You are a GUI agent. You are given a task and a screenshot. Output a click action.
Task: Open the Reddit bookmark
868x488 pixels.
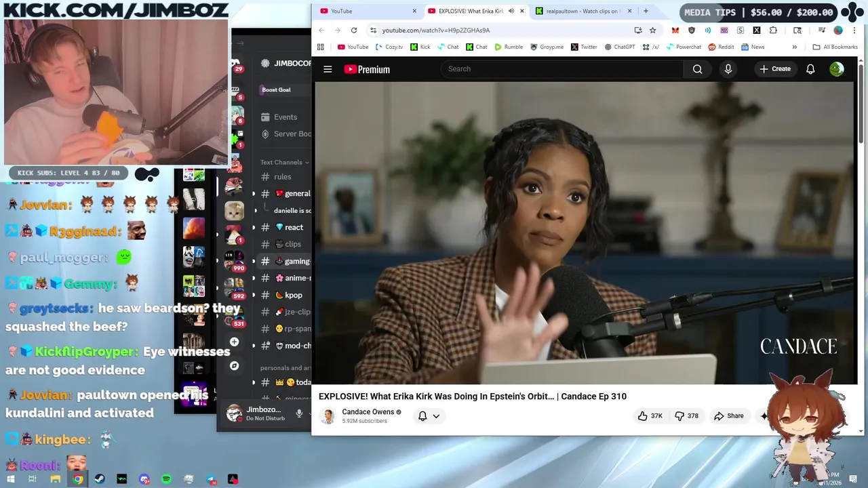click(x=722, y=47)
